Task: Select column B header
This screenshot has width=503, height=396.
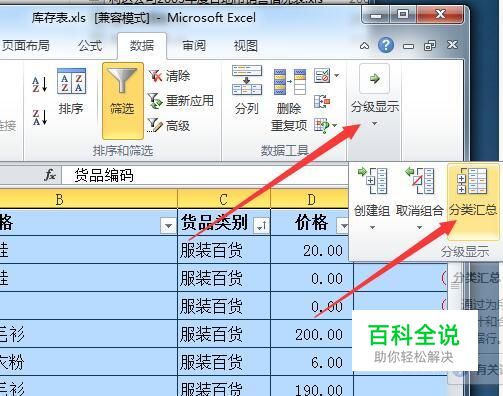Action: click(89, 200)
